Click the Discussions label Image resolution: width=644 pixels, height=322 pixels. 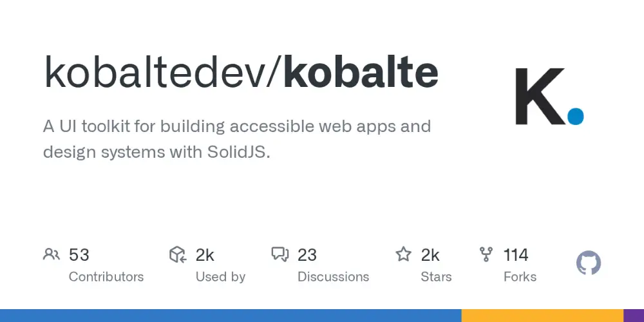[333, 277]
